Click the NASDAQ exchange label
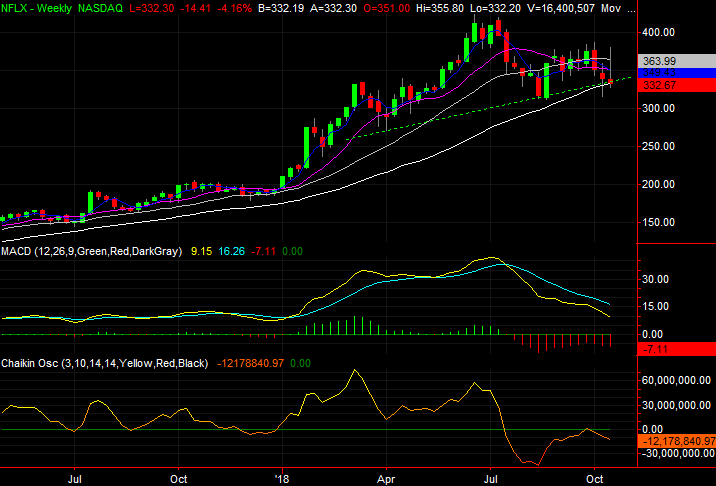 coord(102,8)
